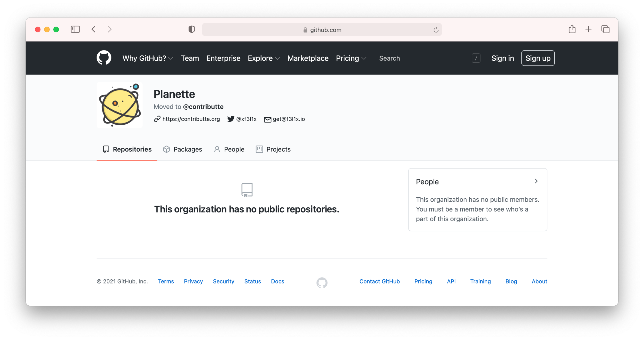Screen dimensions: 644x340
Task: Click the Sign up button
Action: pyautogui.click(x=538, y=58)
